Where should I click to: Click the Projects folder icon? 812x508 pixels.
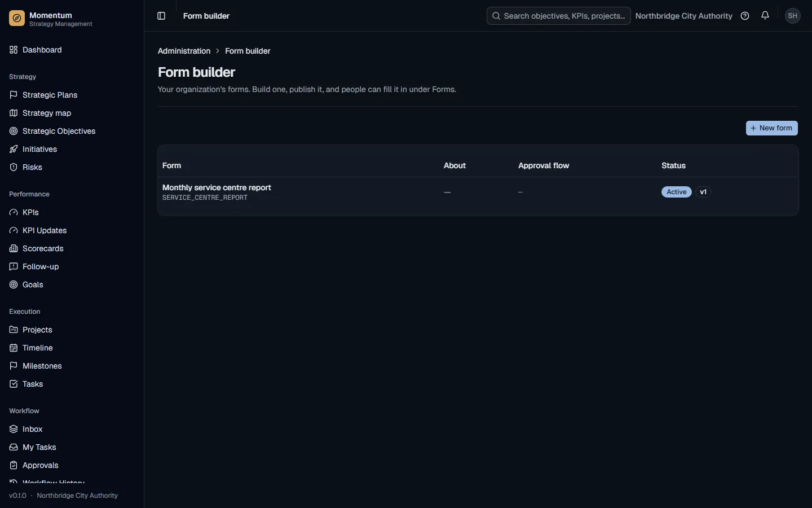coord(14,330)
